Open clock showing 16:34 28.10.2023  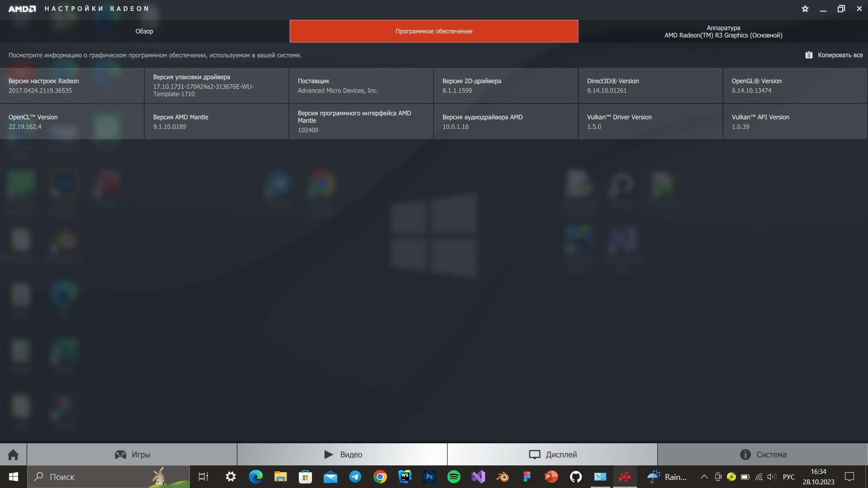(819, 477)
